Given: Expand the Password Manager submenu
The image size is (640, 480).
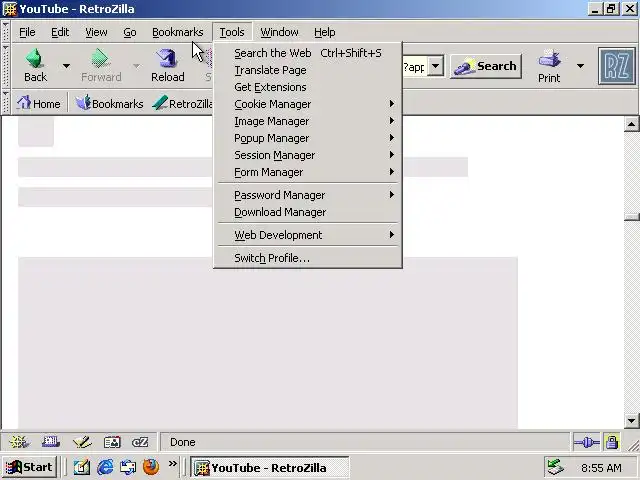Looking at the screenshot, I should (308, 195).
